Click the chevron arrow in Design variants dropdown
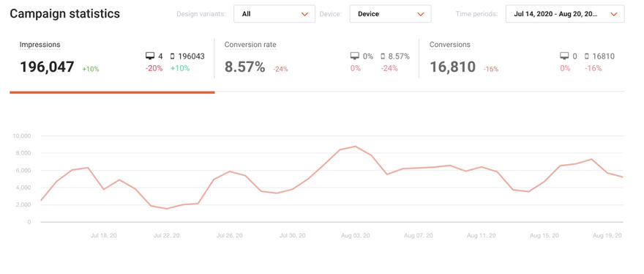Image resolution: width=644 pixels, height=274 pixels. click(304, 14)
